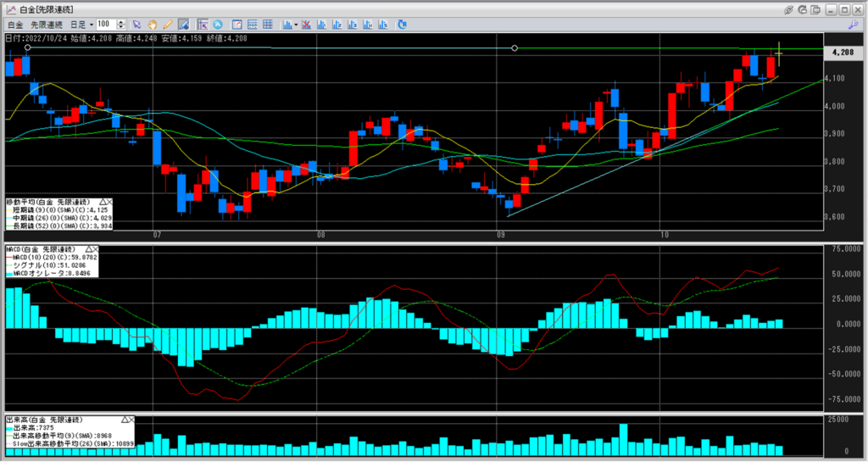868x462 pixels.
Task: Click the 短期線(9) moving average legend entry
Action: [x=57, y=210]
